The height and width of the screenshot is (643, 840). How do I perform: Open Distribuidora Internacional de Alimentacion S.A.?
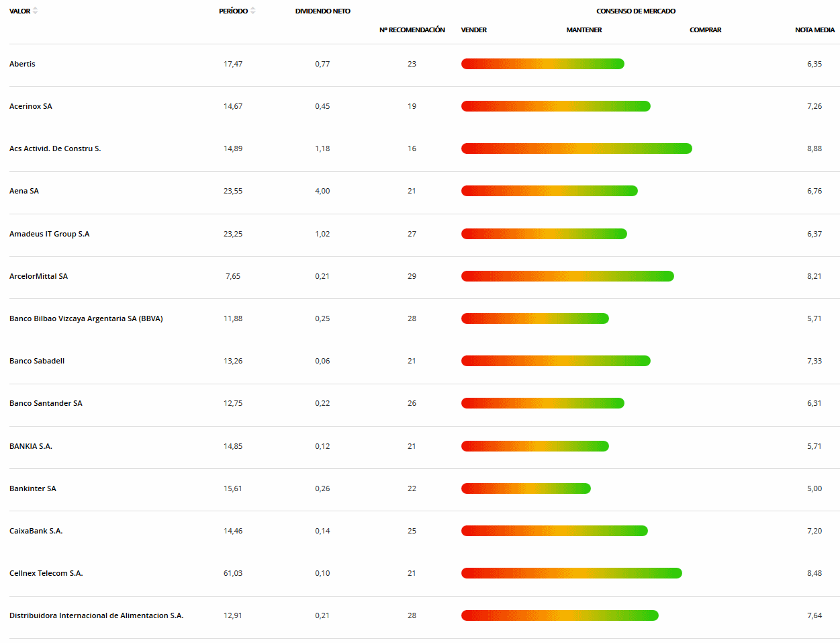point(97,615)
